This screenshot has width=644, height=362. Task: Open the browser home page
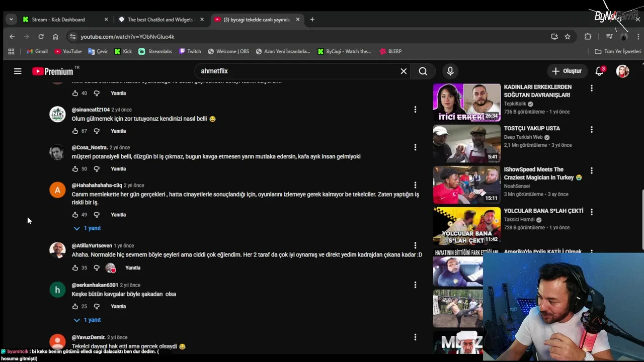pos(55,37)
